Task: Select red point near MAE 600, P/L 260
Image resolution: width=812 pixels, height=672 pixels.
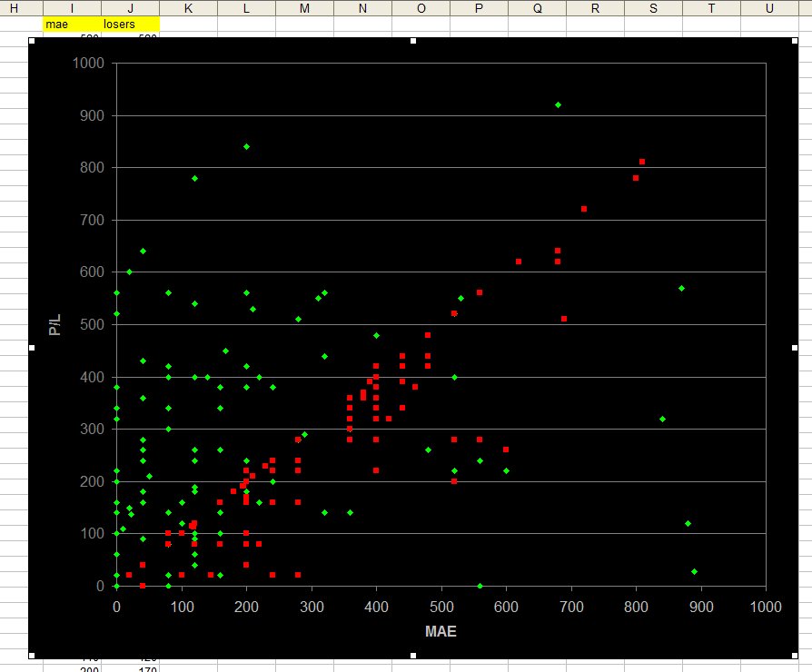Action: coord(506,450)
